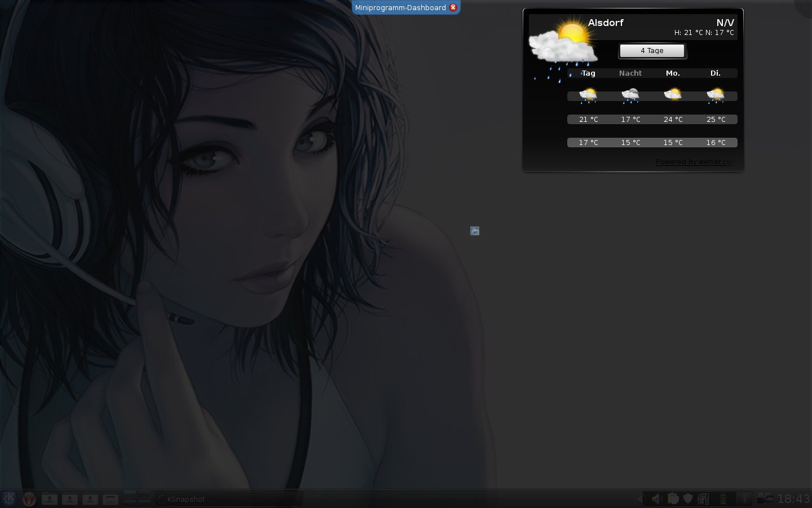
Task: Click the small picture widget icon on desktop
Action: point(475,231)
